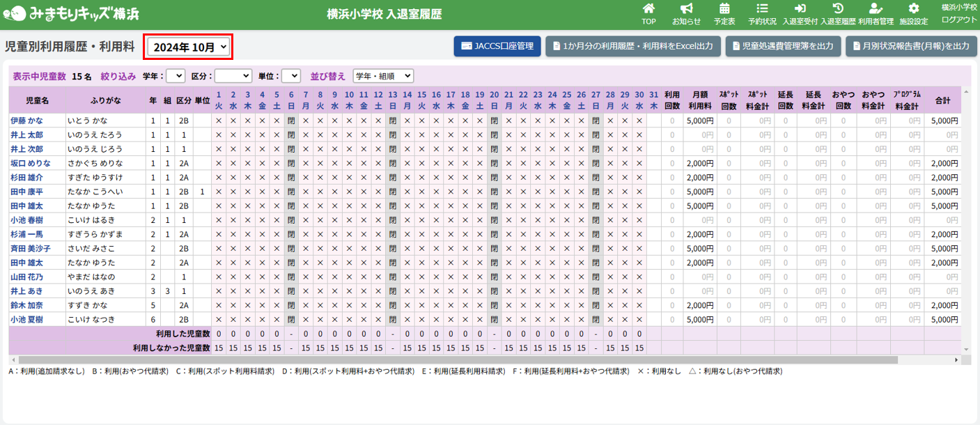Open the 単位 filter dropdown

click(290, 75)
